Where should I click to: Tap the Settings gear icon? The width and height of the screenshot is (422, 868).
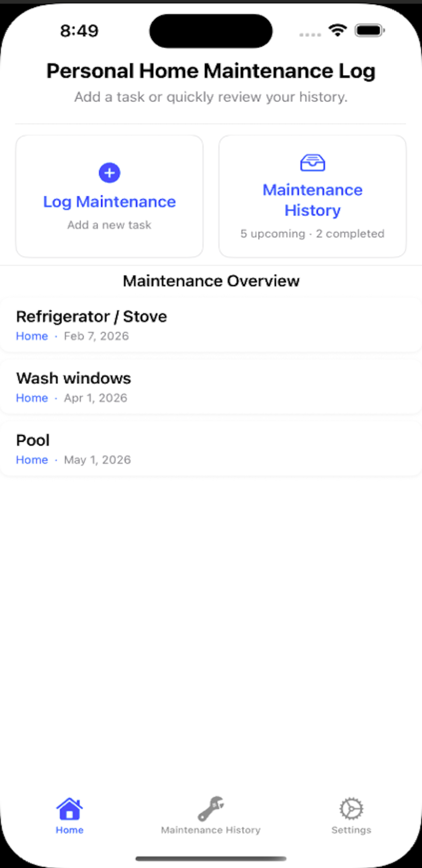point(351,809)
